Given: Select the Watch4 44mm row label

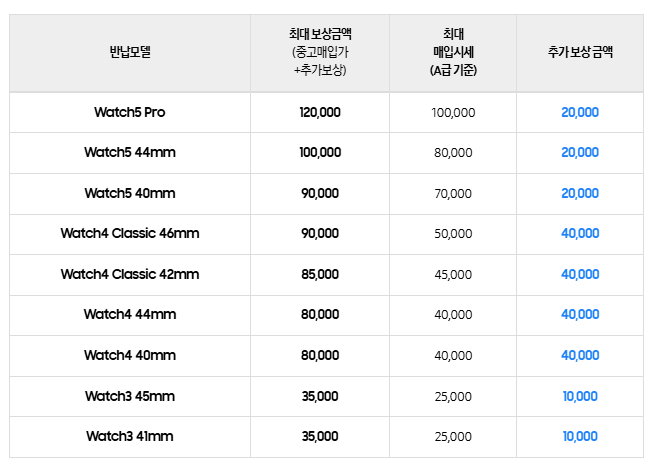Looking at the screenshot, I should coord(130,315).
